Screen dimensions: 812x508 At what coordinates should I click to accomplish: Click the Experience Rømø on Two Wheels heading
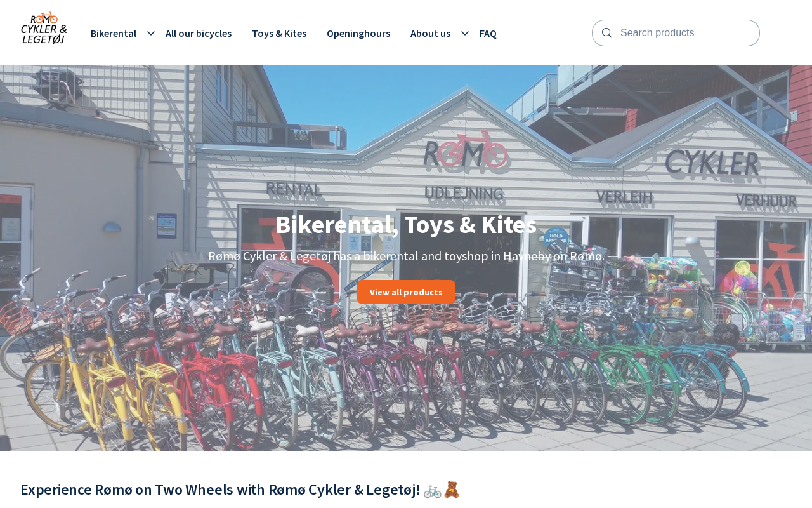(220, 490)
